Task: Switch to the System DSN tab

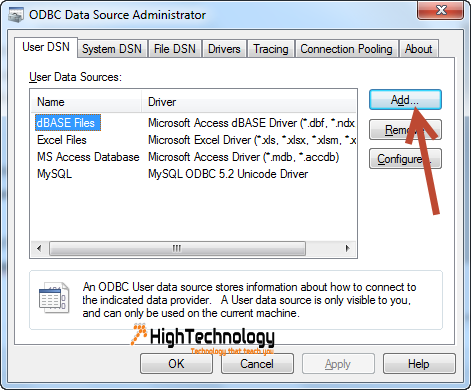Action: coord(112,49)
